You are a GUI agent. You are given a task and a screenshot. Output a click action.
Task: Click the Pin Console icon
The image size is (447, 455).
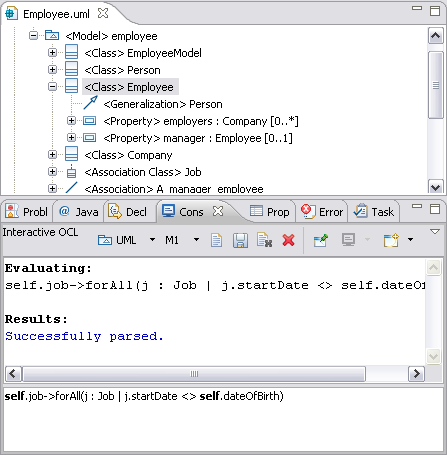coord(321,240)
